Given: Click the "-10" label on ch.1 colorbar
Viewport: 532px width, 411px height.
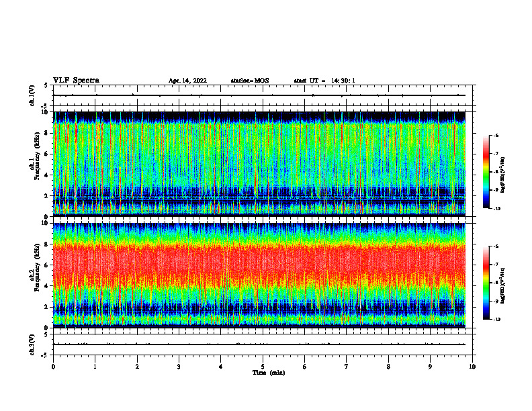Looking at the screenshot, I should pos(496,209).
